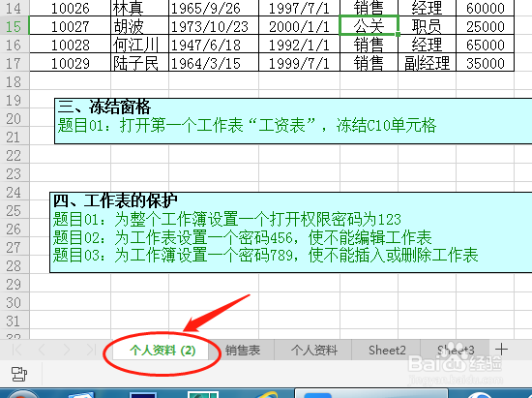Select cell with employee ID 10026
The image size is (532, 398).
(71, 8)
